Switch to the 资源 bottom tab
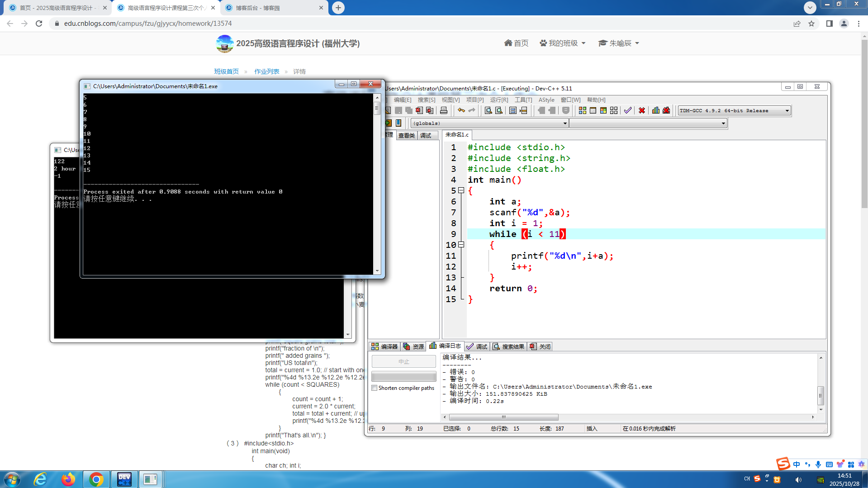This screenshot has width=868, height=488. coord(413,346)
